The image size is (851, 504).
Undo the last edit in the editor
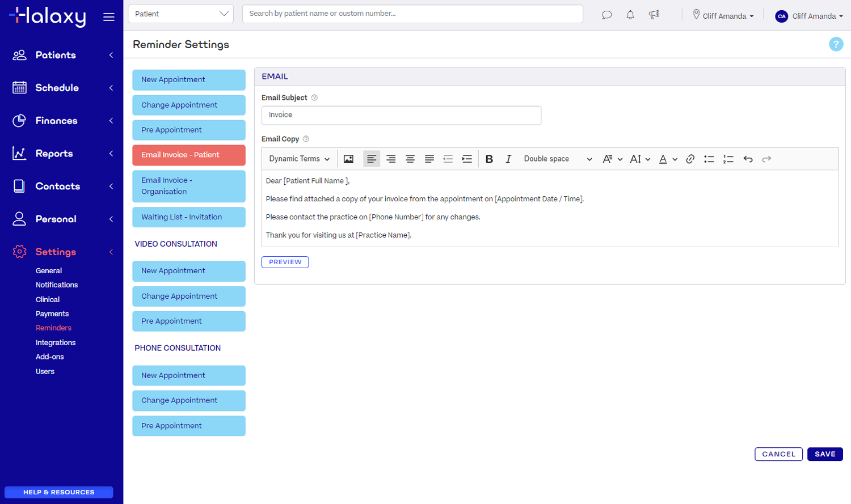(747, 159)
